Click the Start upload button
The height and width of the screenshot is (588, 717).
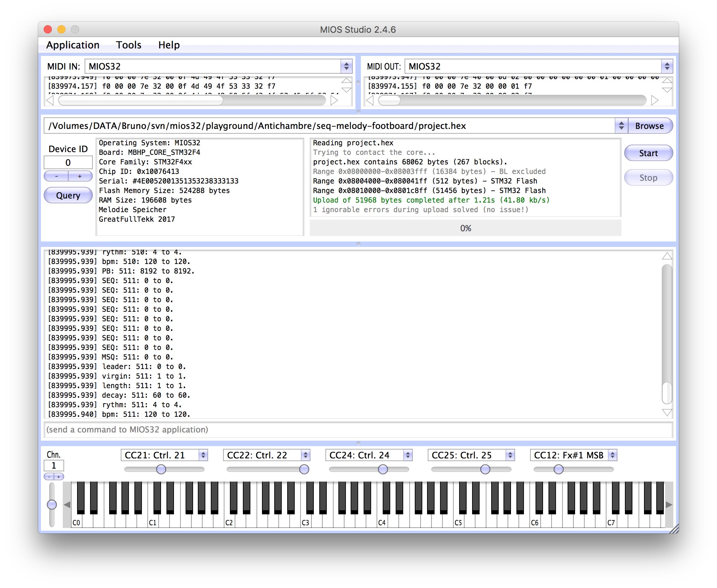point(648,153)
